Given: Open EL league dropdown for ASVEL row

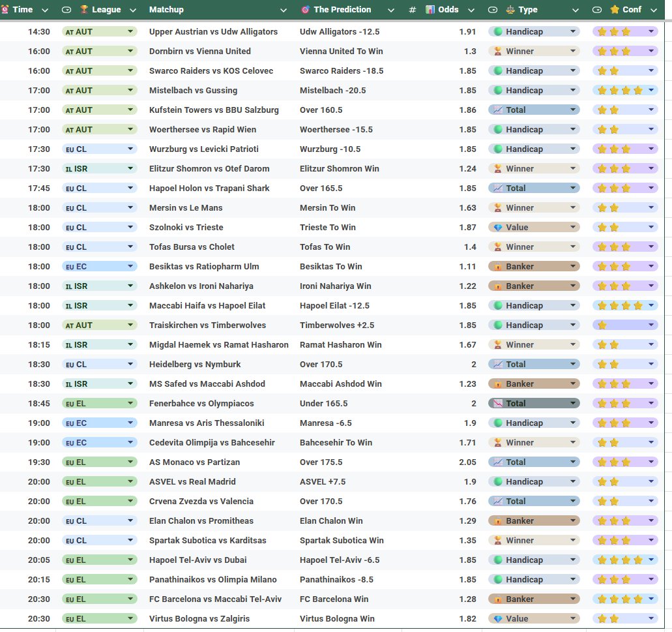Looking at the screenshot, I should [x=130, y=481].
